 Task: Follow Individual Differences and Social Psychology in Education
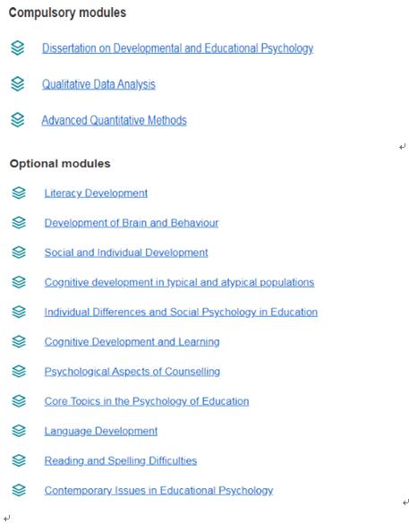[181, 313]
